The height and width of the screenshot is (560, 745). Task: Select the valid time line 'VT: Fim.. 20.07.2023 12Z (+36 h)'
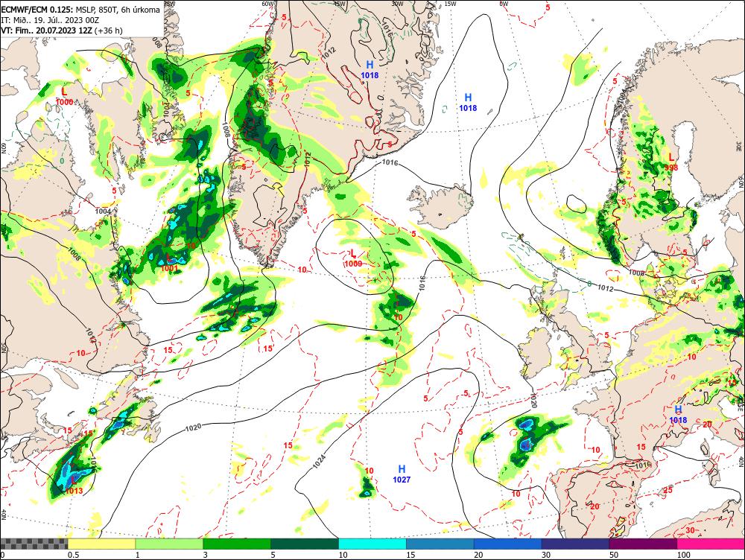point(61,31)
